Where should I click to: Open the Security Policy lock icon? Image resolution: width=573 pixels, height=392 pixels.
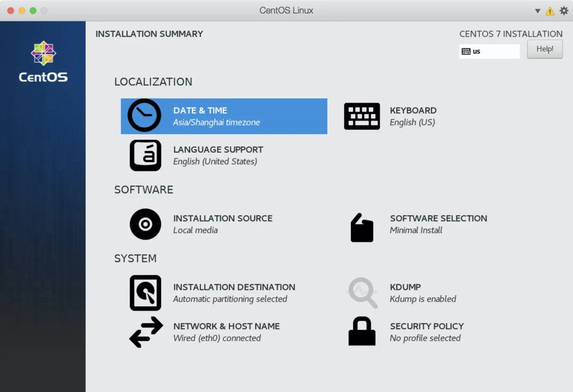click(x=362, y=331)
